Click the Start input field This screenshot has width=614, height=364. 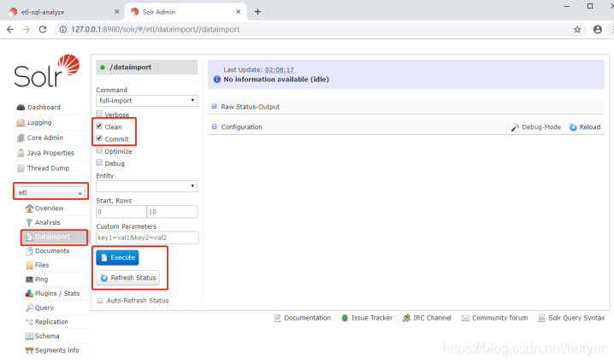point(121,212)
